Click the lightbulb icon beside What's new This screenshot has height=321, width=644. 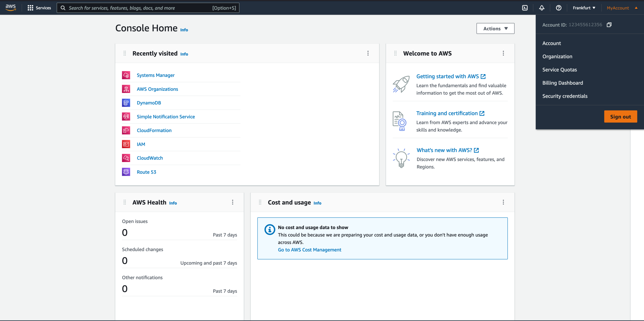click(x=401, y=158)
